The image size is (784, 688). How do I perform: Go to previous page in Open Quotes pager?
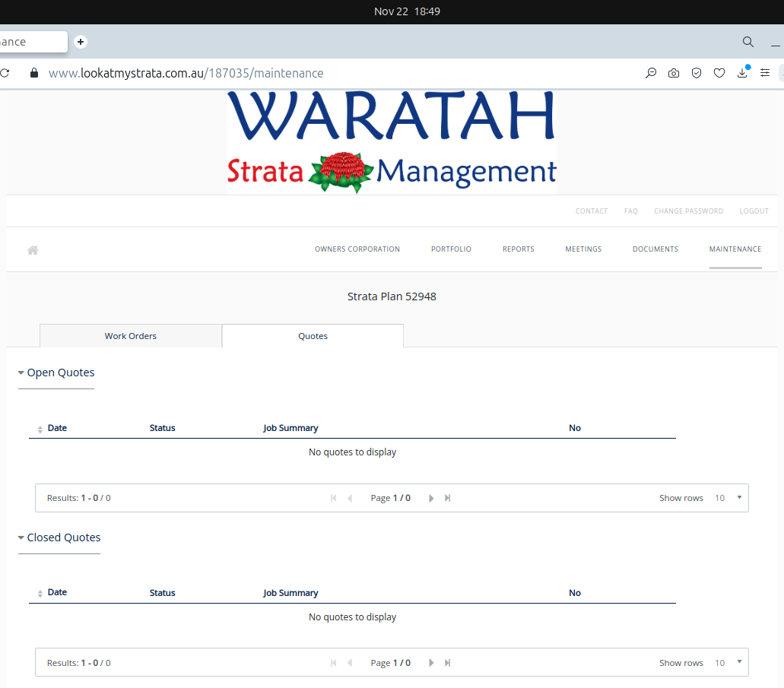[x=350, y=498]
